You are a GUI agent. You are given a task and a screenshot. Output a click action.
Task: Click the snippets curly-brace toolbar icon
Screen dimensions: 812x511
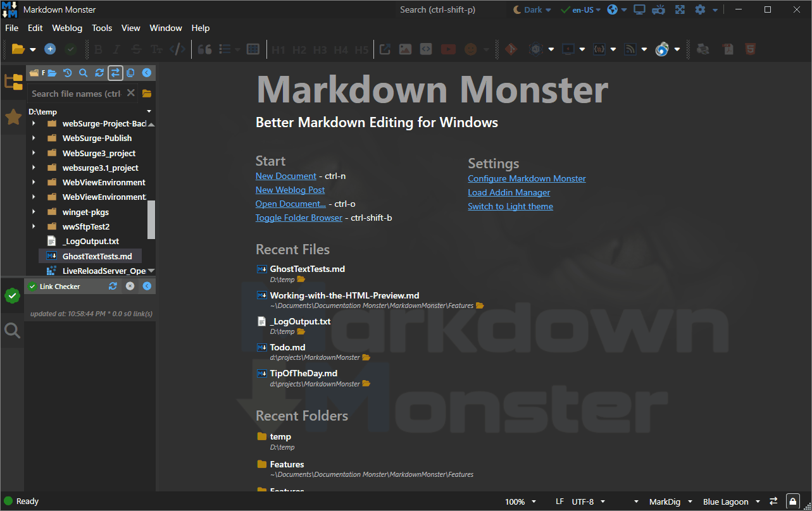[x=599, y=49]
